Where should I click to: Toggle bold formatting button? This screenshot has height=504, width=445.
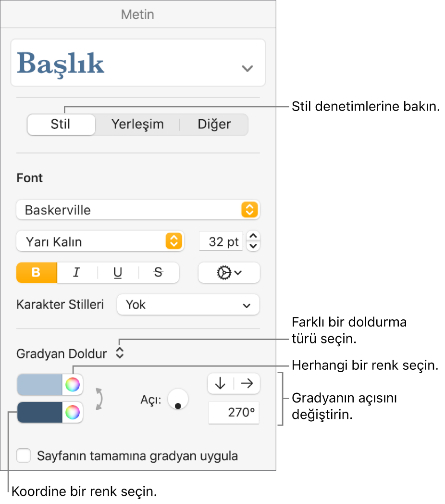(x=37, y=273)
